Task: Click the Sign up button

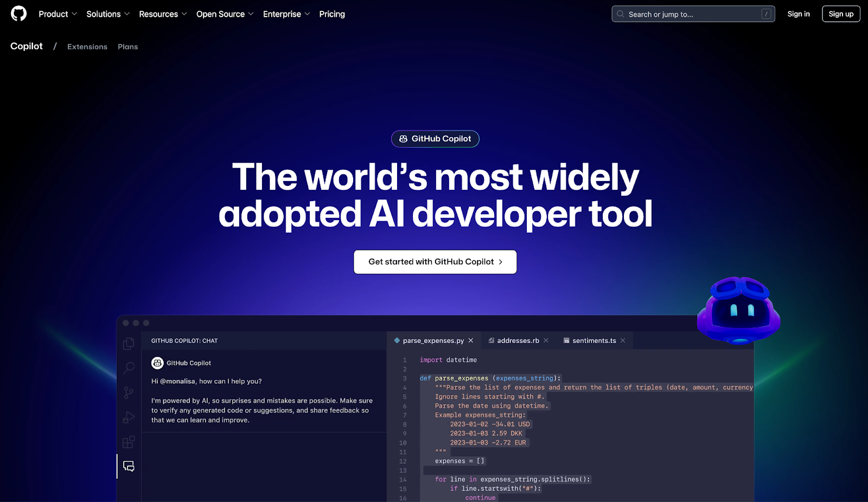Action: (841, 14)
